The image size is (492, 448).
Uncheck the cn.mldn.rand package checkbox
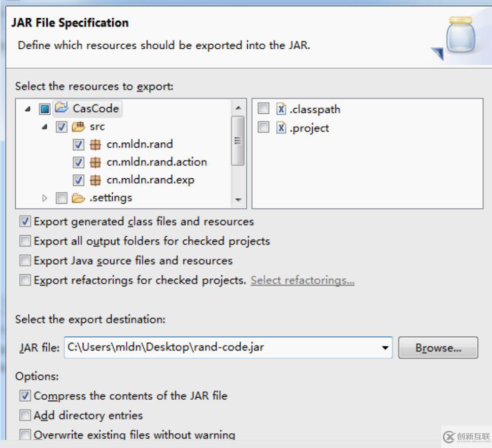(x=78, y=145)
